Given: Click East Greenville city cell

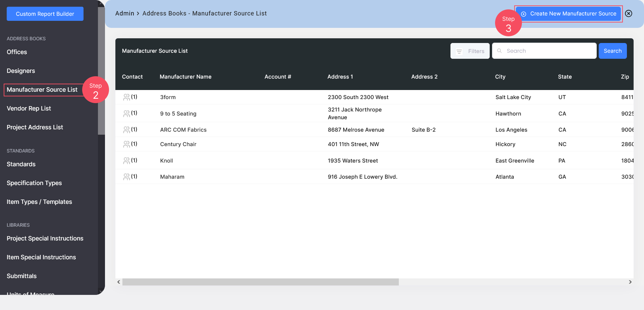Looking at the screenshot, I should (515, 161).
